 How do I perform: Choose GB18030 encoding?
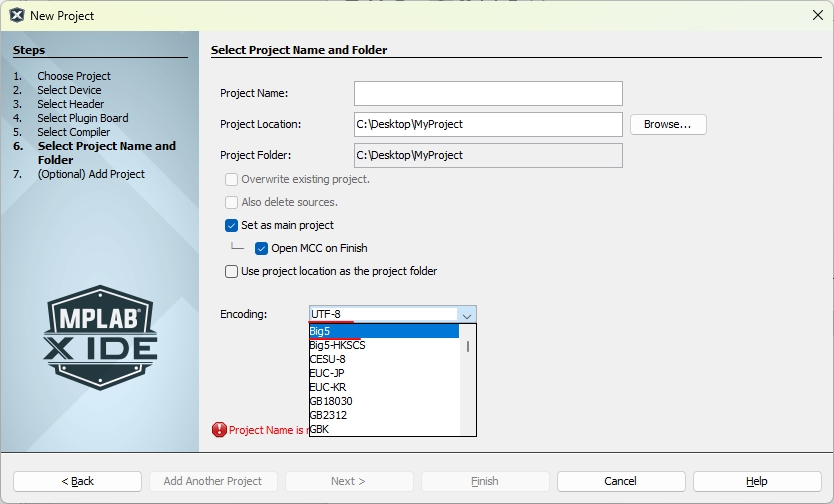[383, 401]
